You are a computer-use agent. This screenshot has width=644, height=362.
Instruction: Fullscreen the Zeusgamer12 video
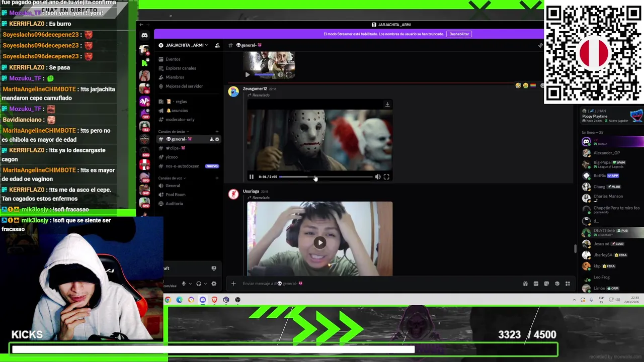(386, 177)
